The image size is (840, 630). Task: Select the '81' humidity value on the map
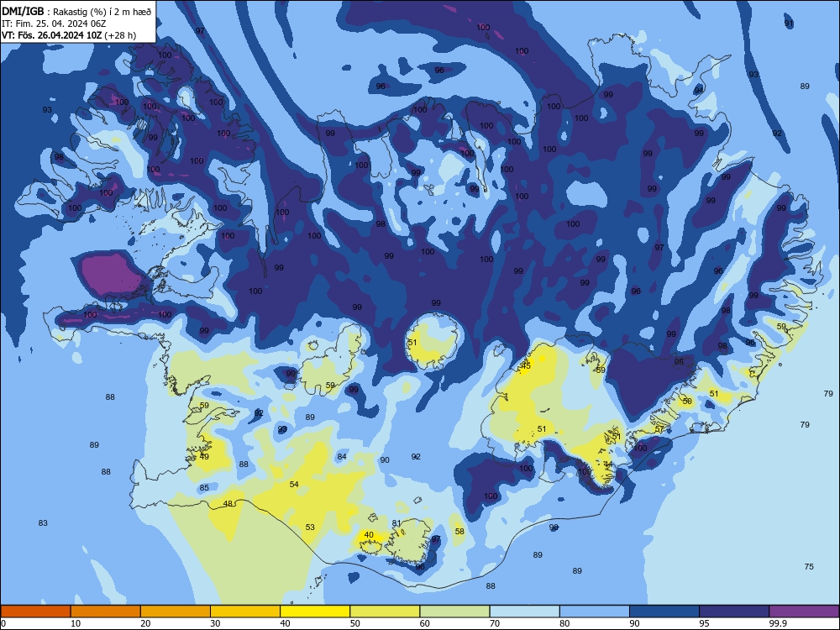coord(396,523)
